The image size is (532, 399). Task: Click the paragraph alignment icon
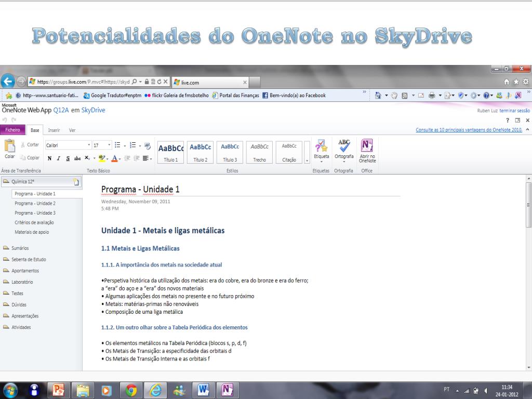pos(145,158)
